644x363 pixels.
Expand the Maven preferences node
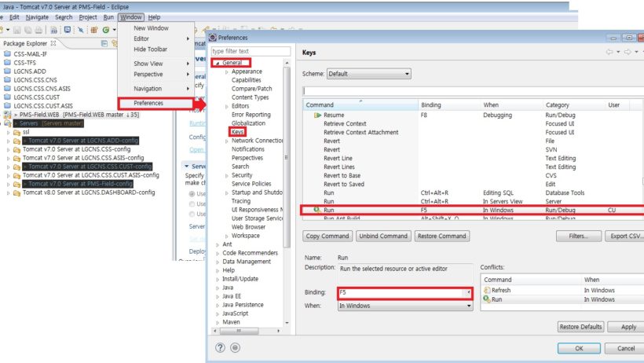coord(218,322)
